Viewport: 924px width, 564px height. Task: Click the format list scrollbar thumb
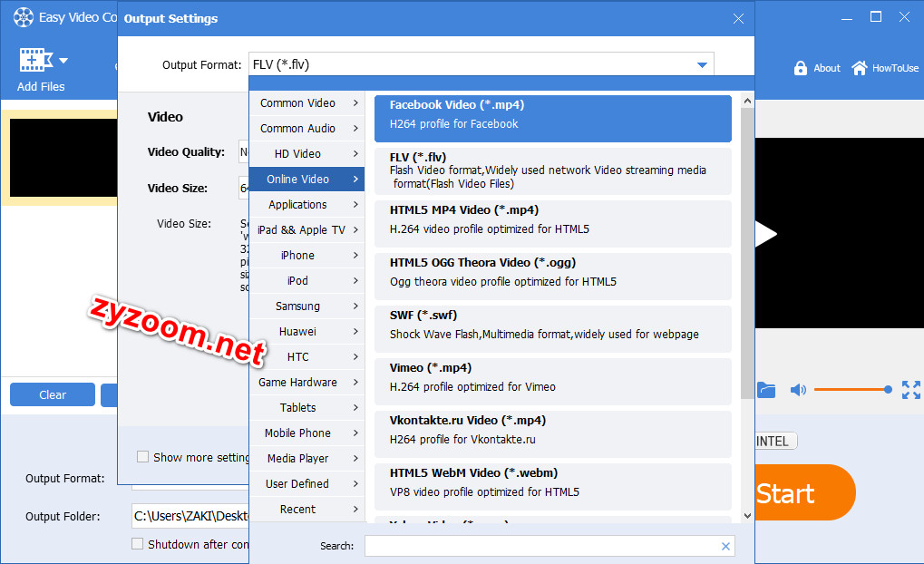(x=747, y=253)
